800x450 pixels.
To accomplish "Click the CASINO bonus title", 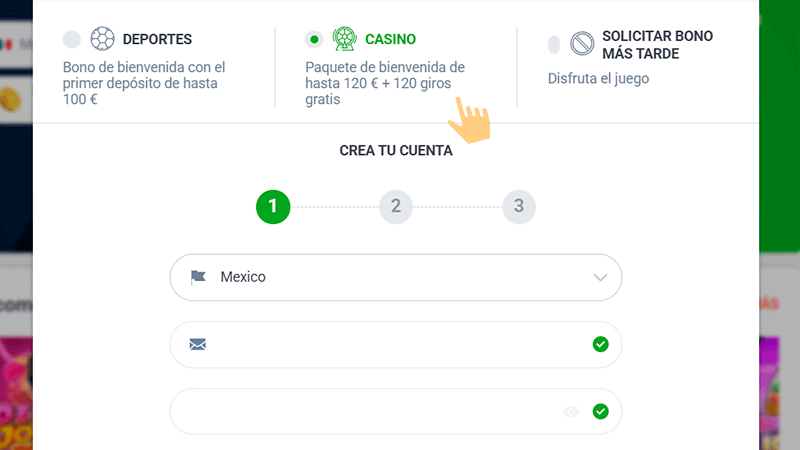I will [390, 40].
